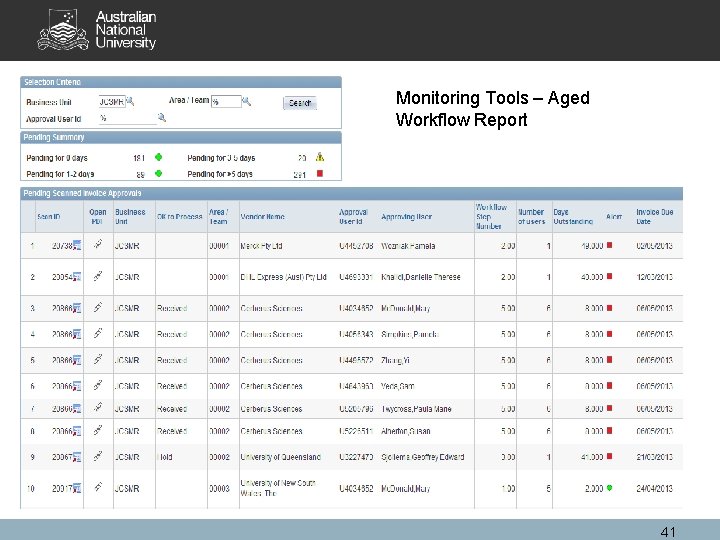Select the vendor 'University of Queensland'
The width and height of the screenshot is (720, 540).
(x=281, y=457)
